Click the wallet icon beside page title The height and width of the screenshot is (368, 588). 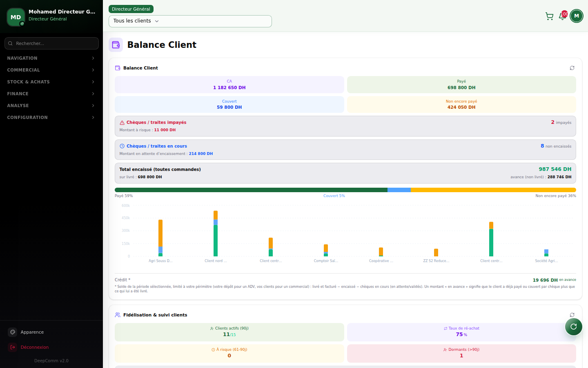[116, 45]
